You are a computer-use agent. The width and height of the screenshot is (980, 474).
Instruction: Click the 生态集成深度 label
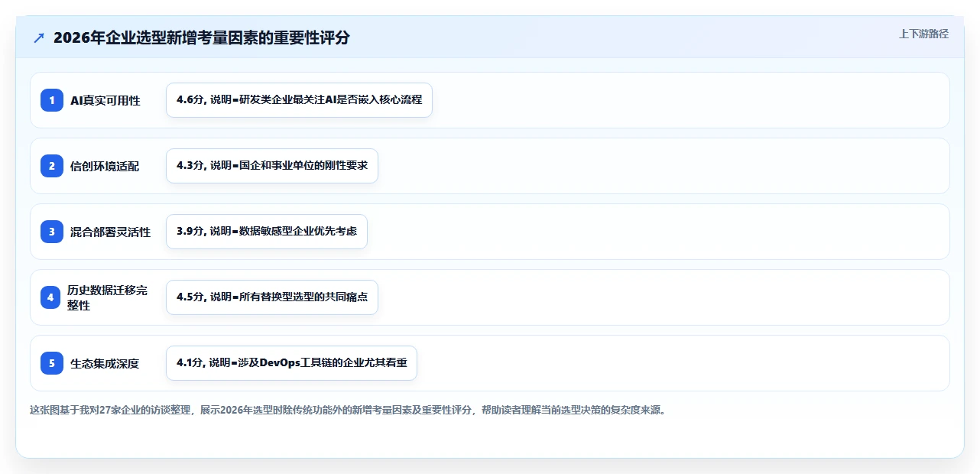click(105, 363)
